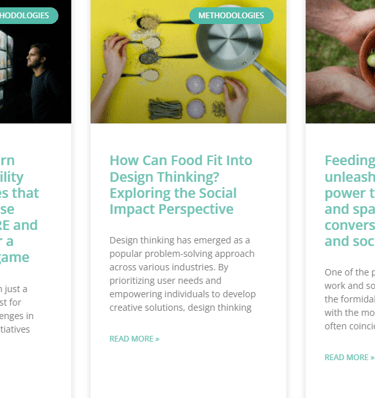Click READ MORE on the Feeding article card
The image size is (375, 398).
[x=349, y=357]
